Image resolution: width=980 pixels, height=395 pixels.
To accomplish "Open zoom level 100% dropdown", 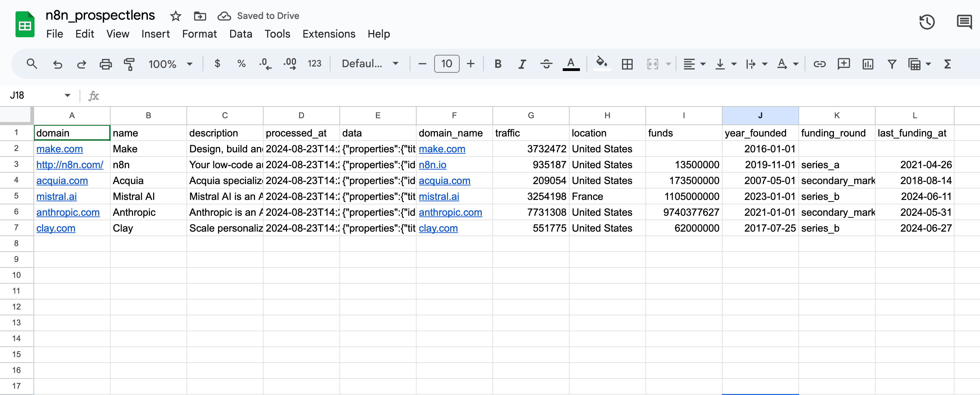I will click(x=170, y=64).
